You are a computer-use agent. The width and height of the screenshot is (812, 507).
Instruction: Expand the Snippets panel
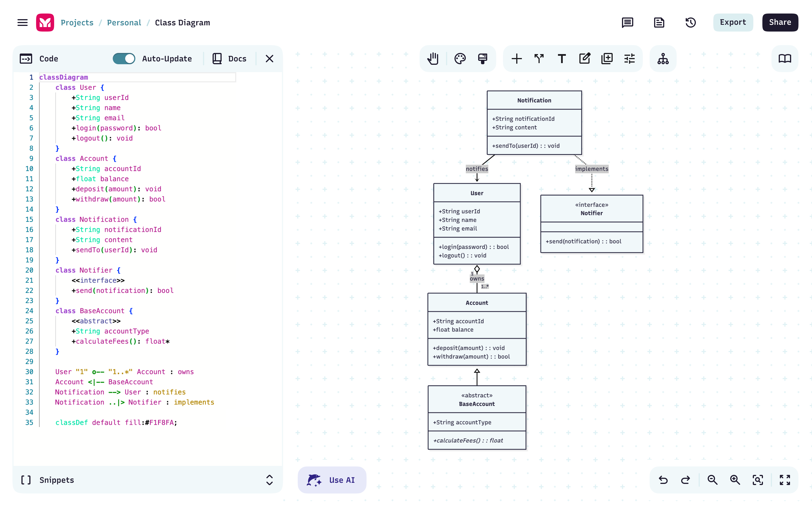269,480
